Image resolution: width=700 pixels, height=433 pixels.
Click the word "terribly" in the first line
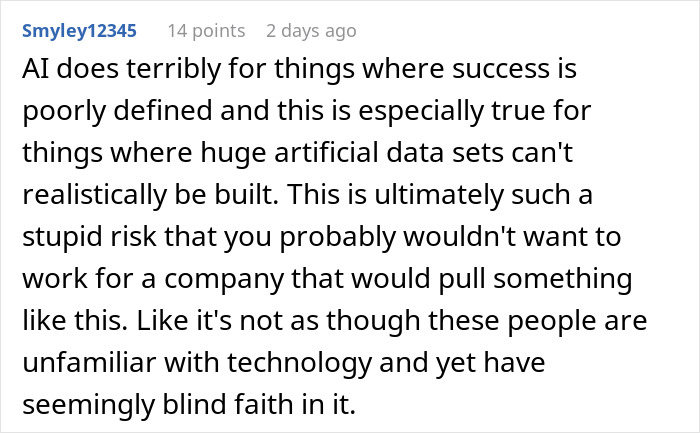click(x=154, y=71)
